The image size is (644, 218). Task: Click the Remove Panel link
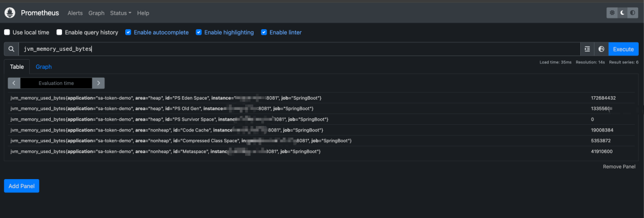click(x=619, y=167)
